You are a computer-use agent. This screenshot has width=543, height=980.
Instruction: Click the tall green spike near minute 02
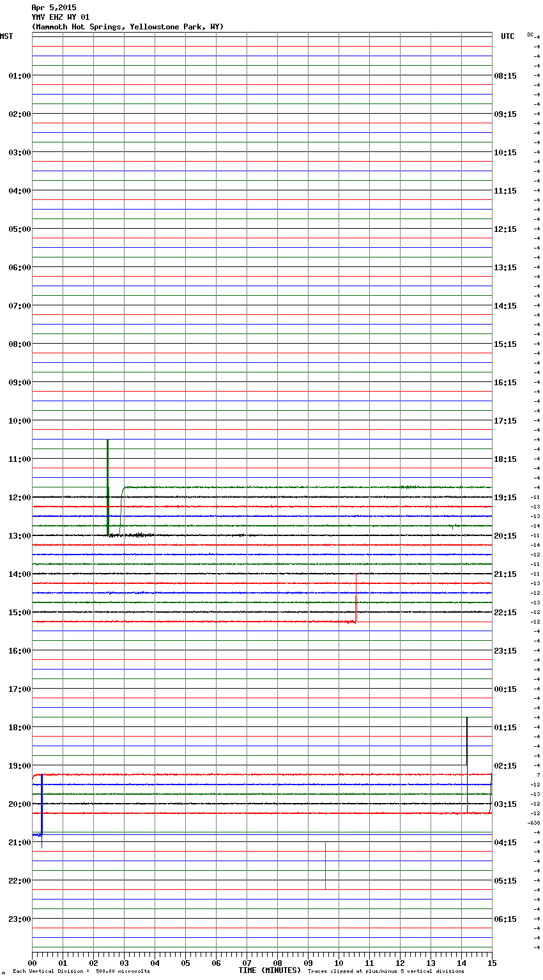click(x=107, y=487)
